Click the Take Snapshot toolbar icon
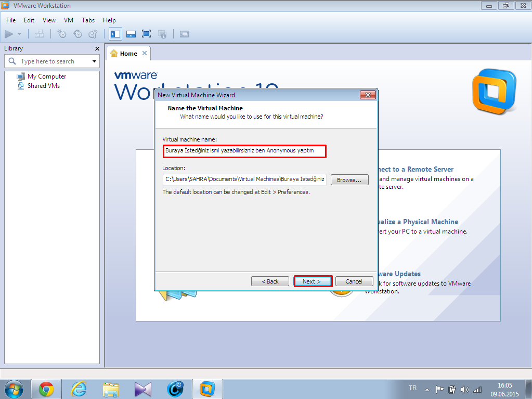 pos(62,34)
